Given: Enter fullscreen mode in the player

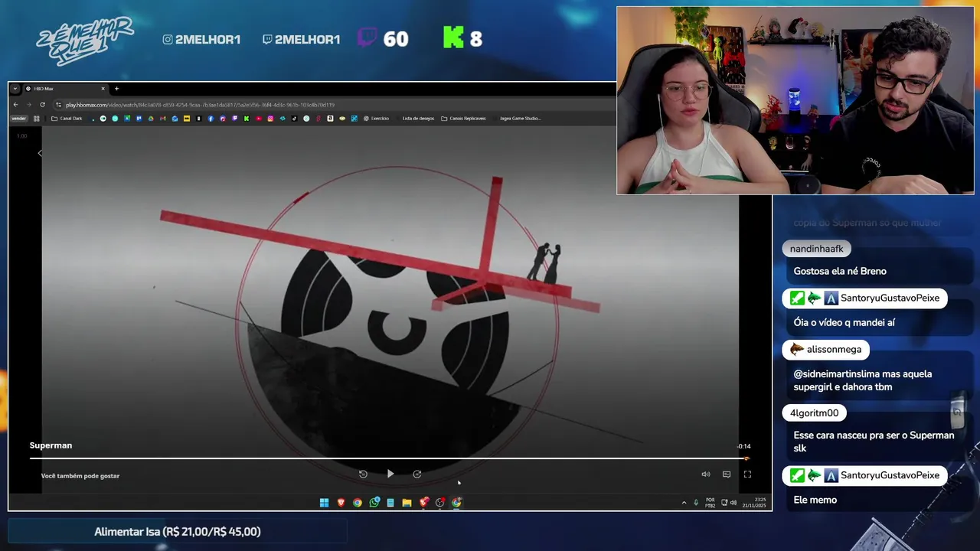Looking at the screenshot, I should (x=747, y=474).
